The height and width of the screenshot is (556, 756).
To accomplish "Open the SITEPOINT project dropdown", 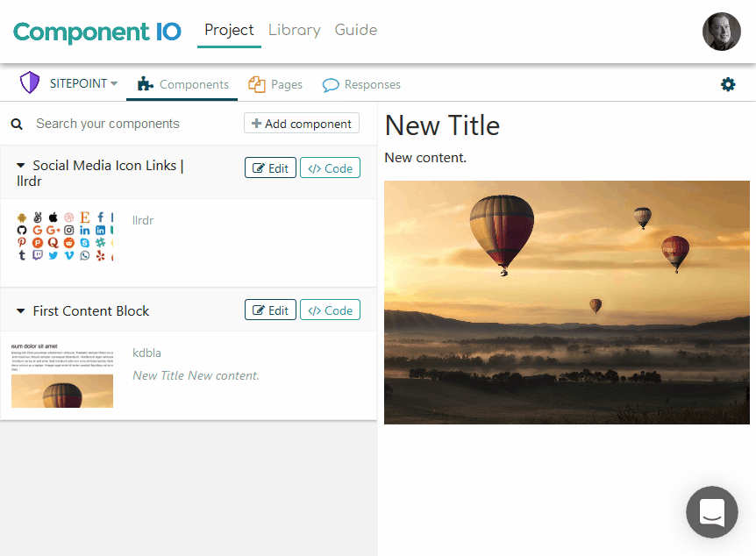I will pos(83,83).
